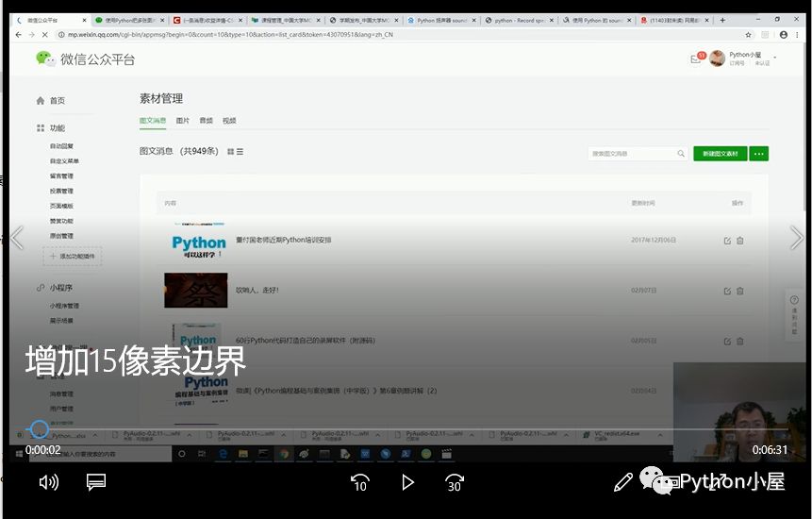Image resolution: width=812 pixels, height=519 pixels.
Task: Click the middle of the video seek bar
Action: click(x=406, y=429)
